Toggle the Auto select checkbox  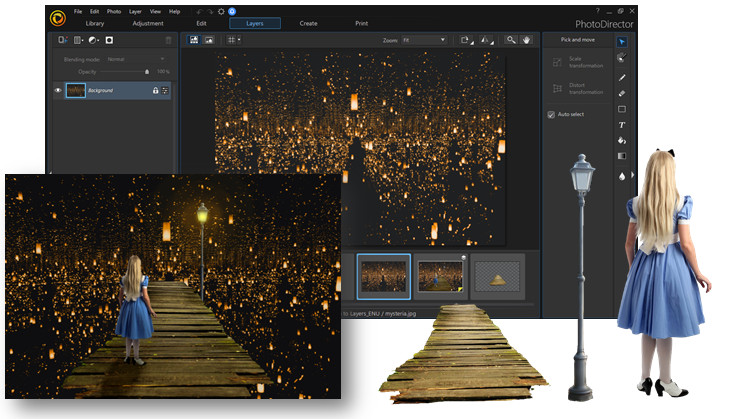551,115
